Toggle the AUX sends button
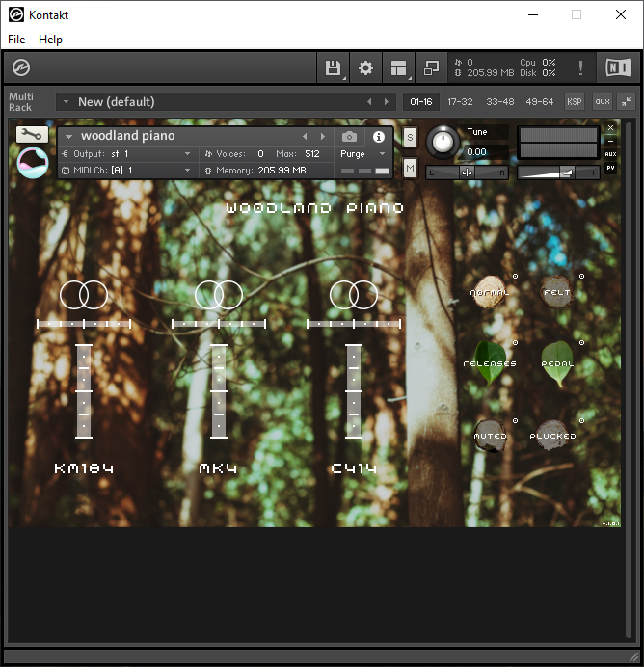Viewport: 644px width, 667px height. coord(610,154)
